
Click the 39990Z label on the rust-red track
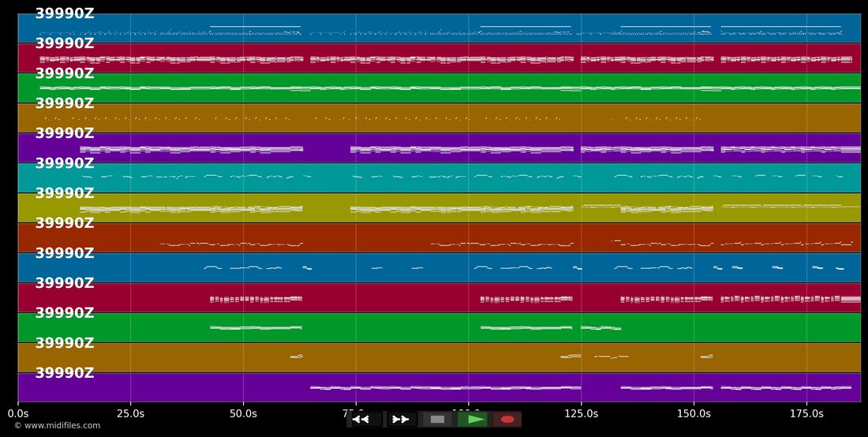tap(65, 223)
